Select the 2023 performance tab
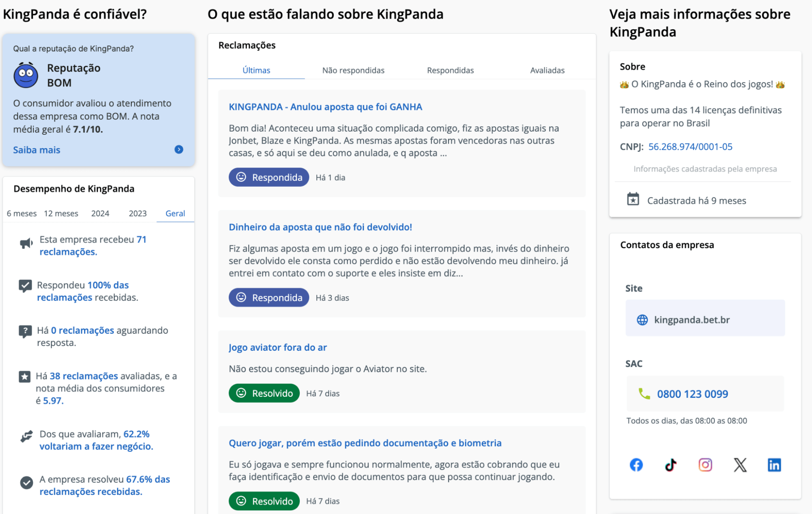The height and width of the screenshot is (514, 812). pyautogui.click(x=138, y=214)
